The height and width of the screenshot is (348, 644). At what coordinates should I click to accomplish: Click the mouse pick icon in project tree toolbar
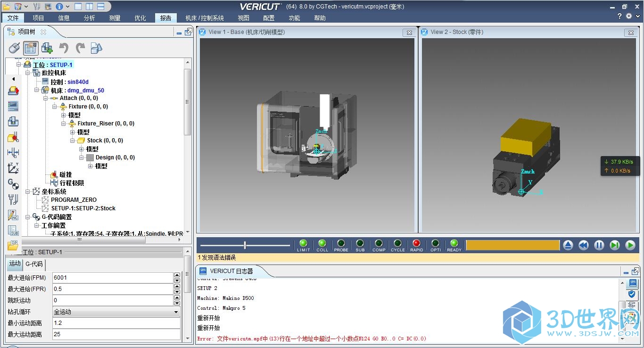14,48
